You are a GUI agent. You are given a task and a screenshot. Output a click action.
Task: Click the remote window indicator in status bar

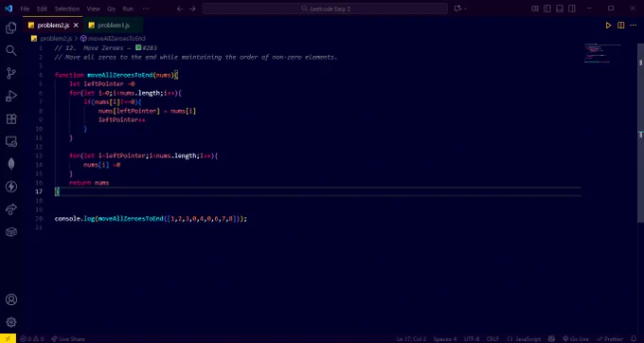(8, 338)
